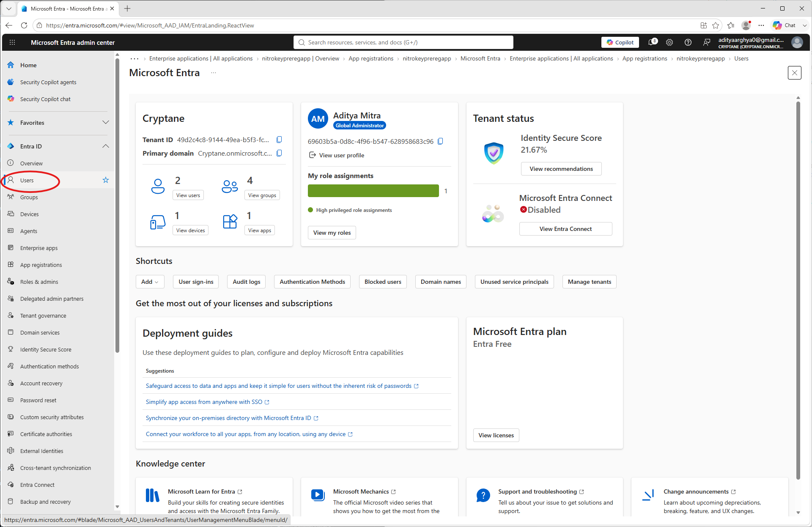Screen dimensions: 812x527
Task: Open the Add shortcut dropdown
Action: [x=150, y=282]
